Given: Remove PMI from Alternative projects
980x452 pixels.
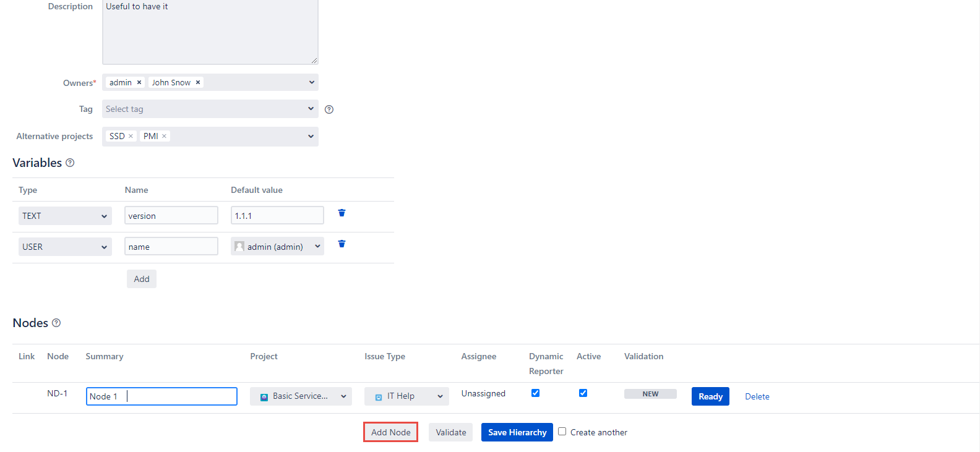Looking at the screenshot, I should pyautogui.click(x=165, y=136).
